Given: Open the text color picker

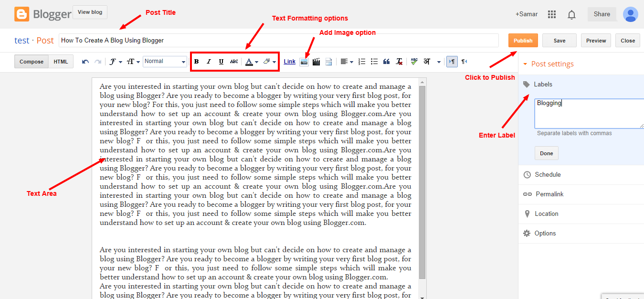Looking at the screenshot, I should tap(252, 62).
